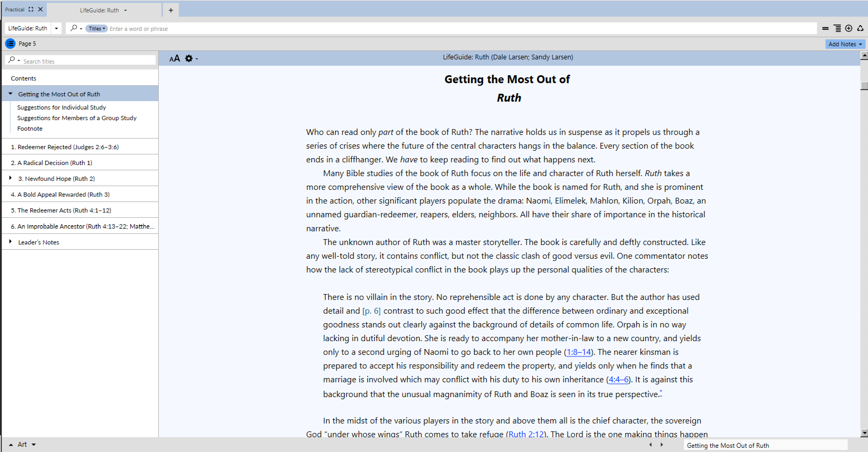
Task: Follow the Ruth 2:12 verse link
Action: tap(526, 434)
